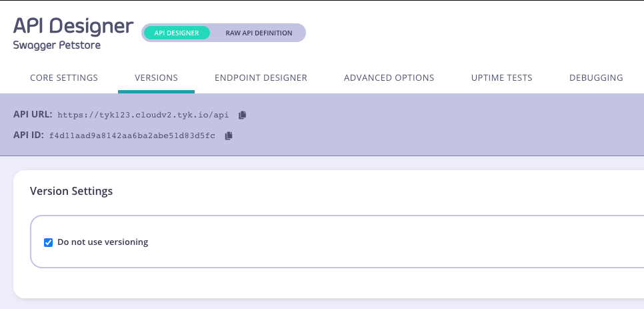
Task: Click the API URL field label
Action: (x=33, y=115)
